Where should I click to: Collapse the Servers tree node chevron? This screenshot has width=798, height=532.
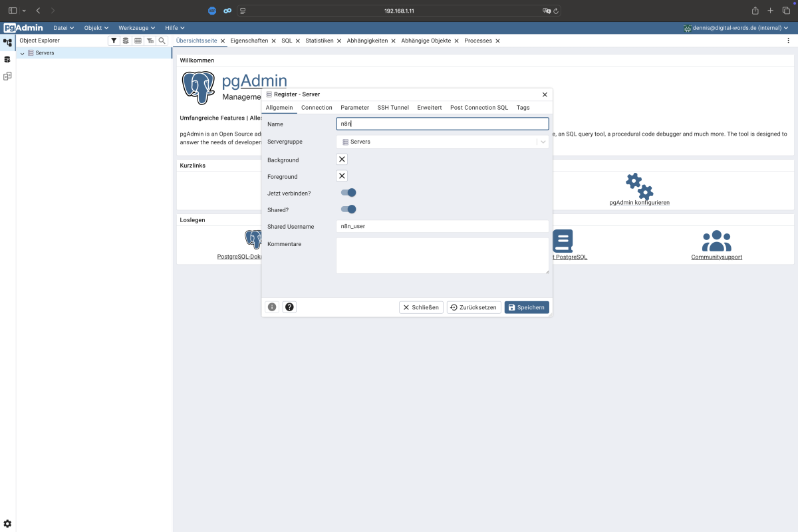(22, 53)
